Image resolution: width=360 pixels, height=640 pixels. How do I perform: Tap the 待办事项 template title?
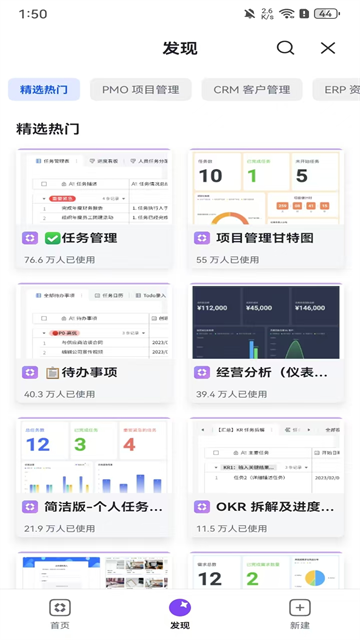[89, 372]
